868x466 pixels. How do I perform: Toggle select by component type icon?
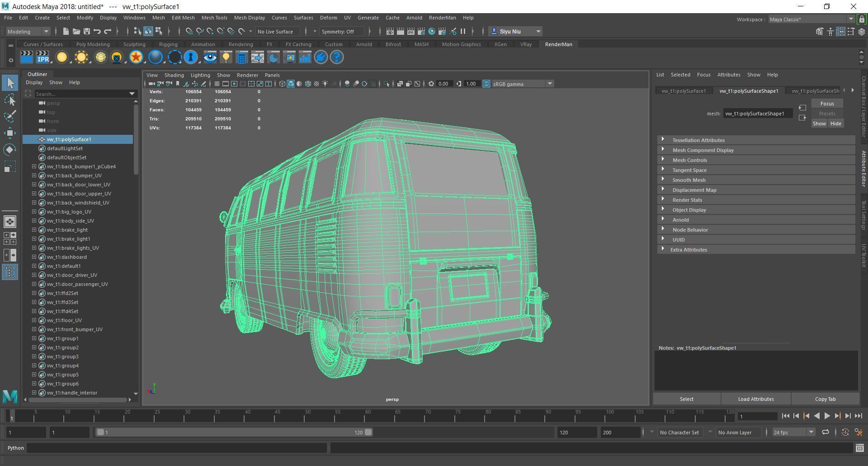click(x=159, y=31)
